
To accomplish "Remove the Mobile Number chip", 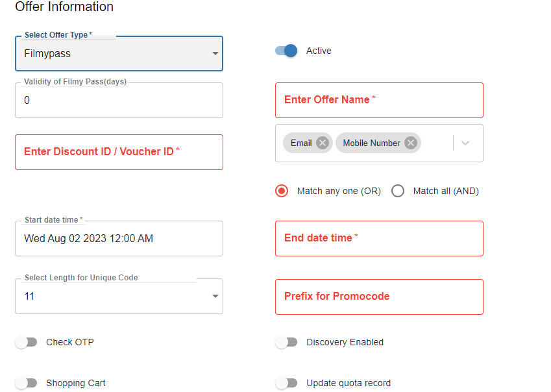I will click(x=410, y=143).
